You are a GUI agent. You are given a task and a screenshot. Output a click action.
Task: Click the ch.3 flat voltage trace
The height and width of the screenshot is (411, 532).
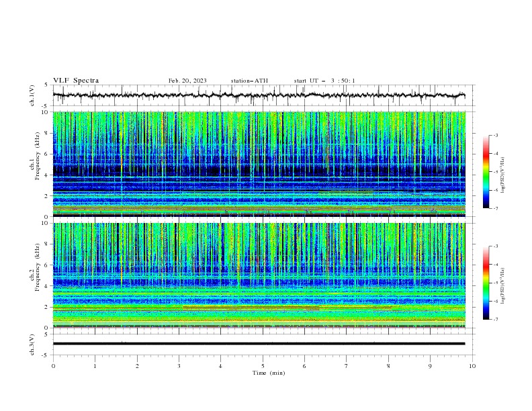pyautogui.click(x=259, y=344)
